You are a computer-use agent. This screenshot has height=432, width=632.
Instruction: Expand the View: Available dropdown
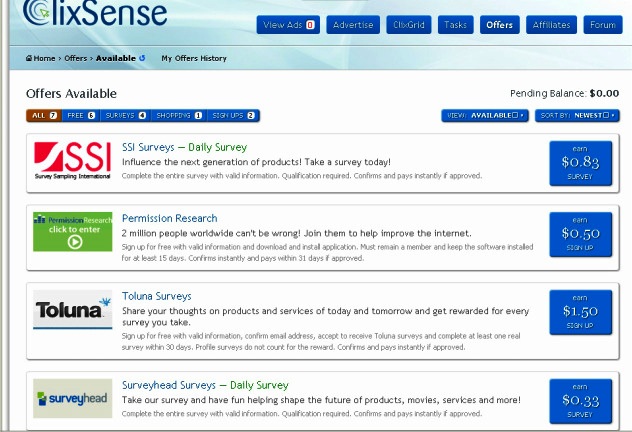(x=485, y=116)
